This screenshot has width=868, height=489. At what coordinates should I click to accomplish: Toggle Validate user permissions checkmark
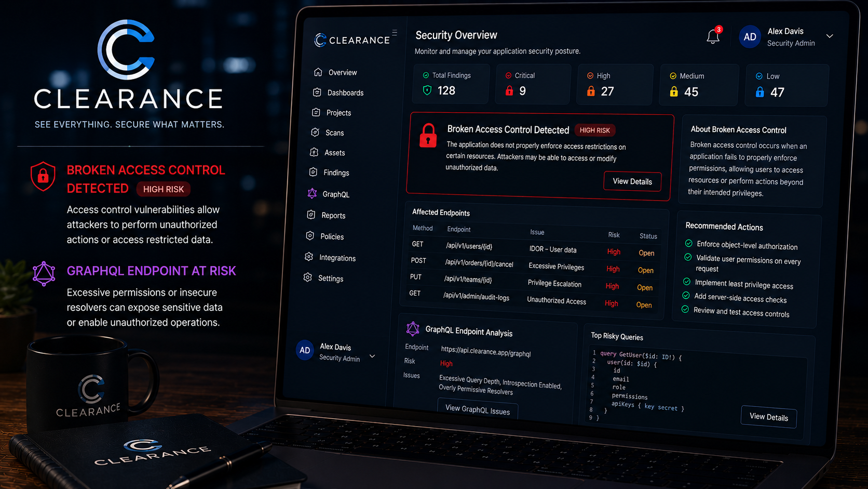(688, 257)
